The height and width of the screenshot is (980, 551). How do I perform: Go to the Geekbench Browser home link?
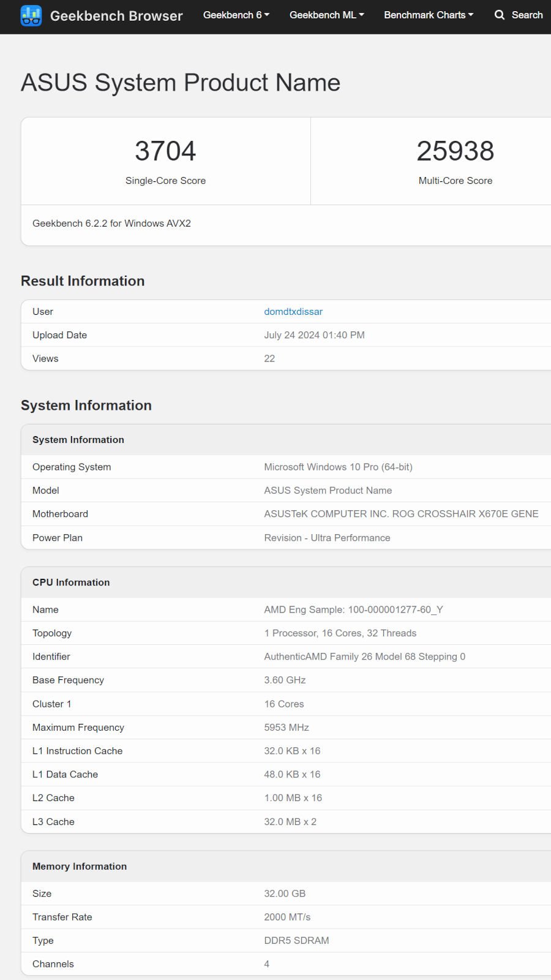[x=116, y=16]
